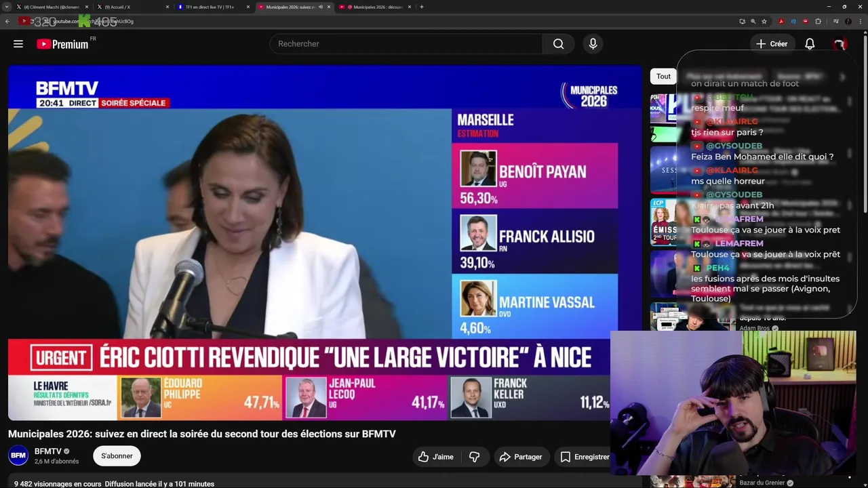Close the 'Municipales 2026 : découvrez' tab
Image resolution: width=868 pixels, height=488 pixels.
[409, 7]
